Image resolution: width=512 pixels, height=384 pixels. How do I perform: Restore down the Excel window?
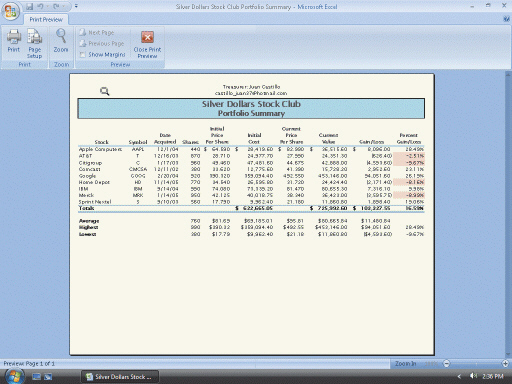click(488, 6)
